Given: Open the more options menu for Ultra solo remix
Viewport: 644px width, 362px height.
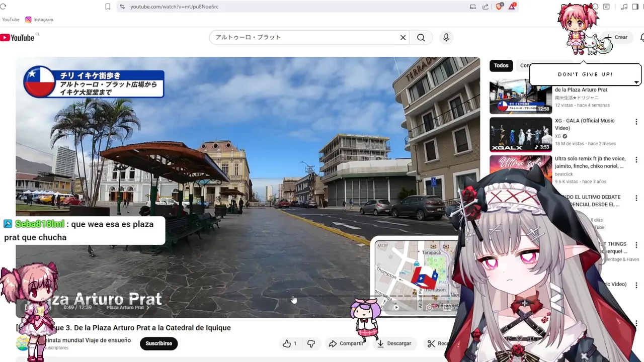Looking at the screenshot, I should (x=636, y=160).
